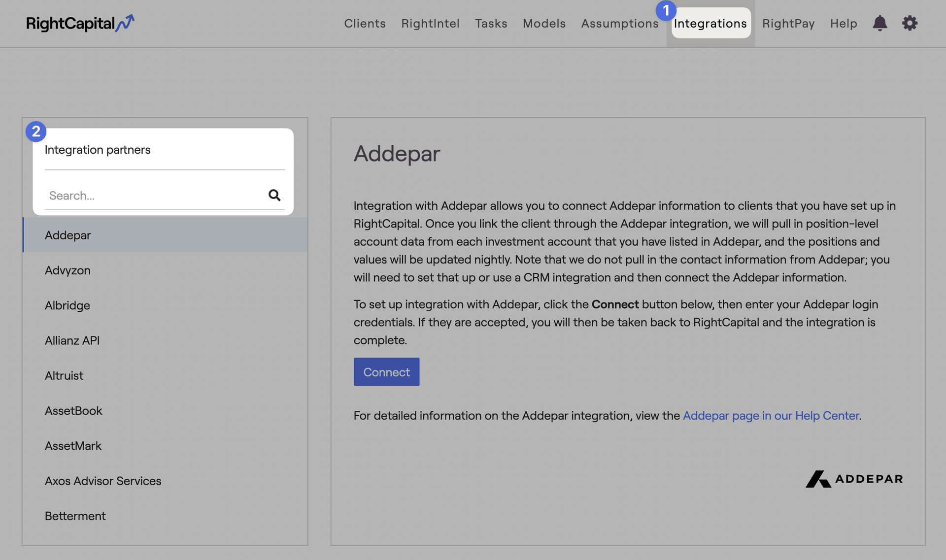Open the Clients menu item

coord(365,23)
